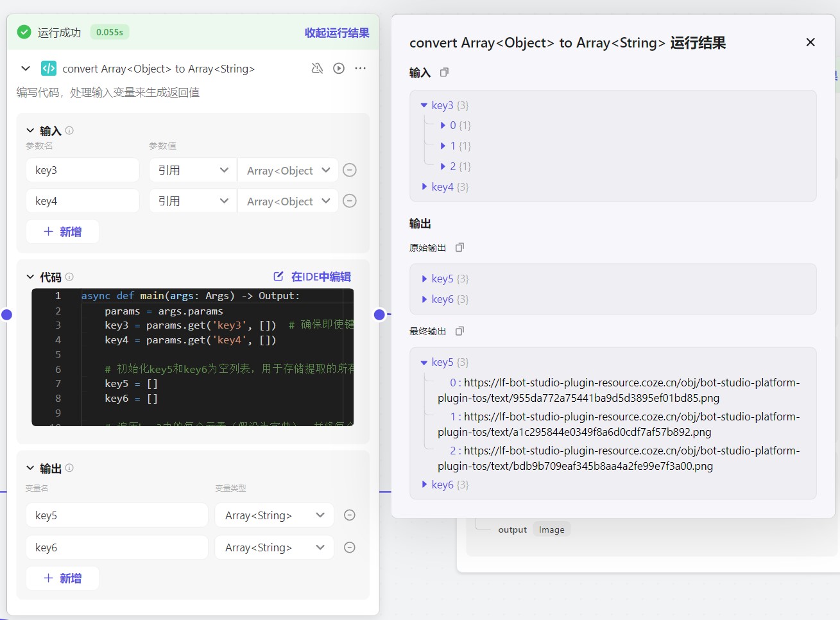
Task: Expand key4 in the 输入 tree
Action: [424, 186]
